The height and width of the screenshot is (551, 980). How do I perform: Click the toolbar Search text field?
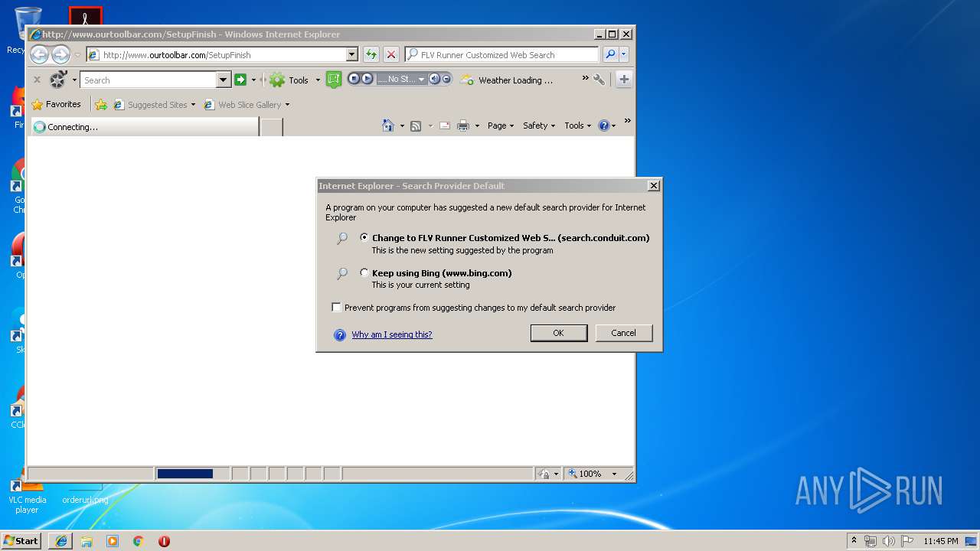149,80
